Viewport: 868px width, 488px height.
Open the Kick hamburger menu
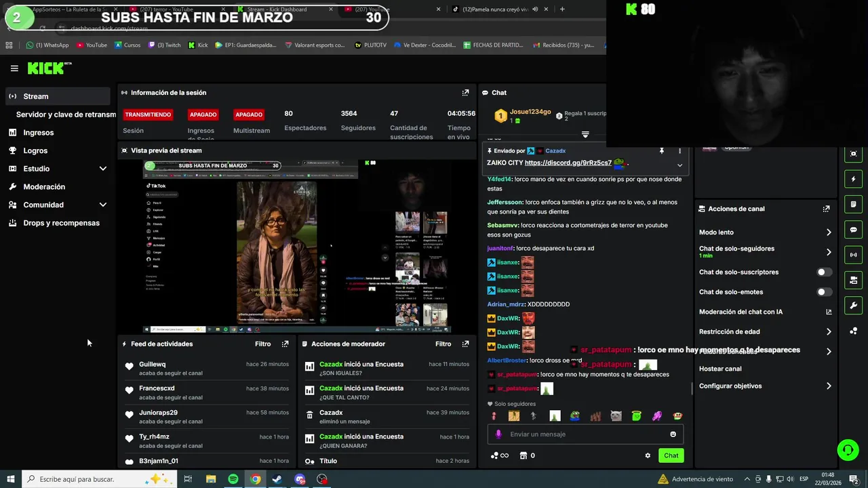tap(14, 68)
